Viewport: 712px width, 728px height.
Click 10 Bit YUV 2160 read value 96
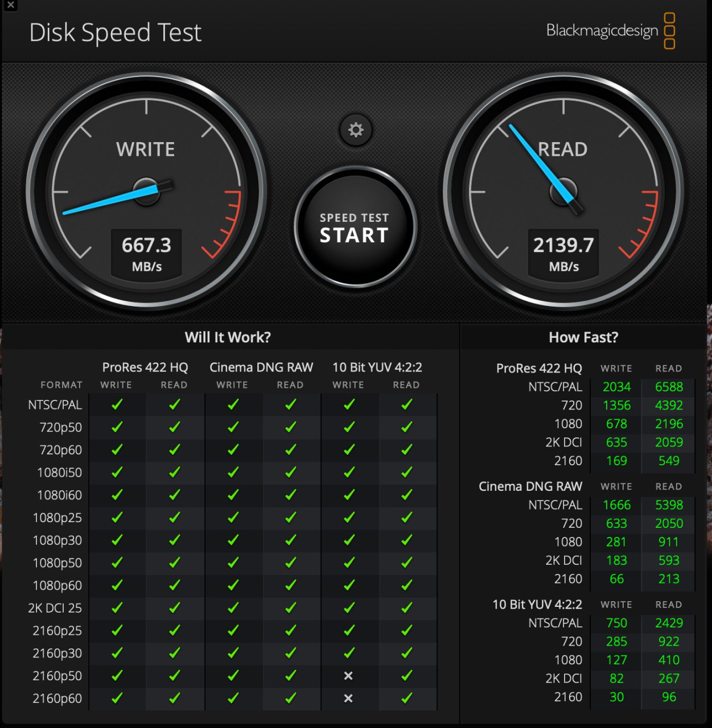(669, 697)
